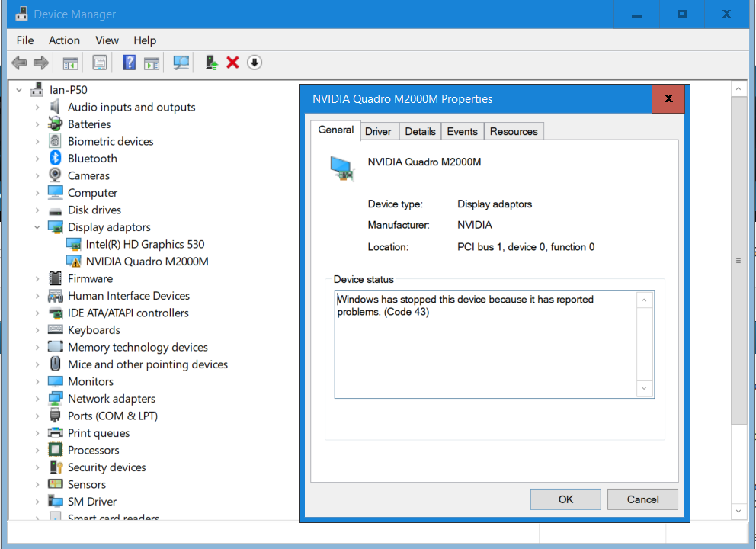Click the Keyboards category icon
This screenshot has height=549, width=756.
(x=56, y=330)
